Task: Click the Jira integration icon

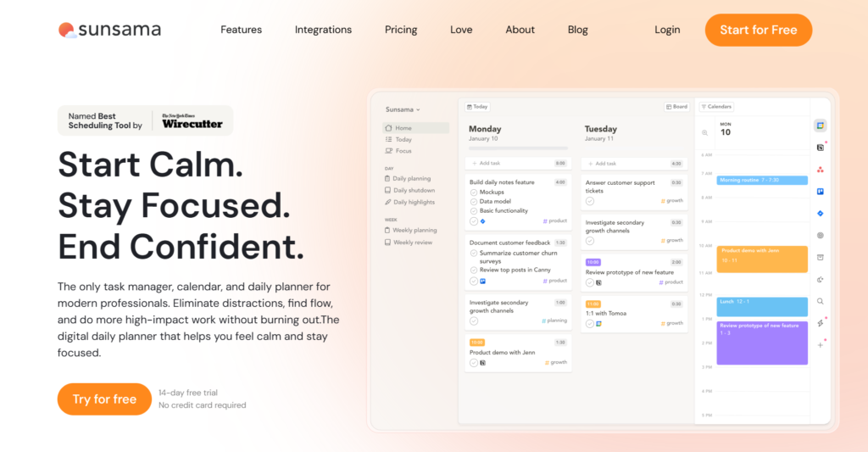Action: [x=820, y=214]
